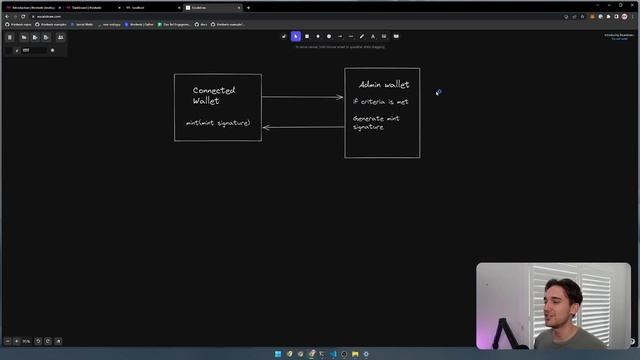This screenshot has width=640, height=360.
Task: Select the Line drawing tool
Action: (351, 36)
